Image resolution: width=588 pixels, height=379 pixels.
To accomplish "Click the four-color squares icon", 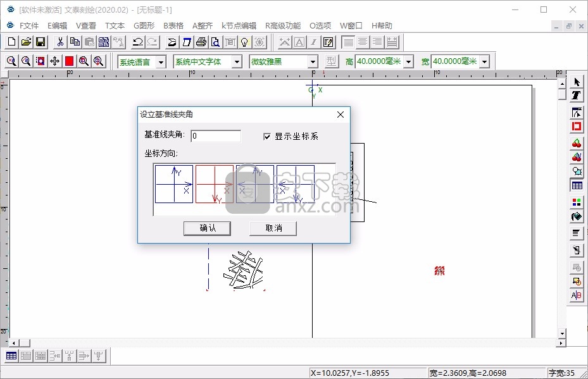I will [x=577, y=202].
